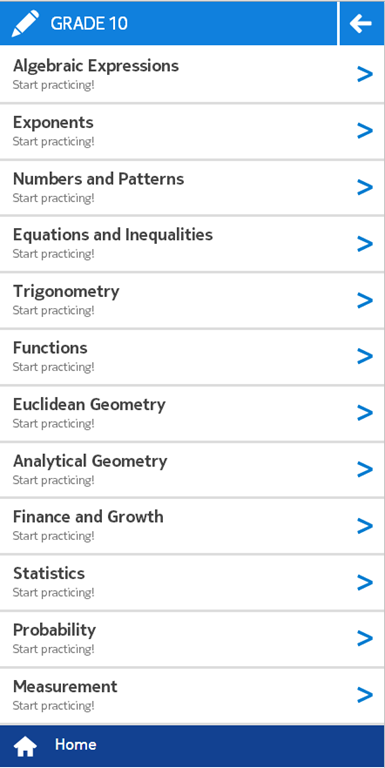Expand Analytical Geometry chevron

click(365, 469)
